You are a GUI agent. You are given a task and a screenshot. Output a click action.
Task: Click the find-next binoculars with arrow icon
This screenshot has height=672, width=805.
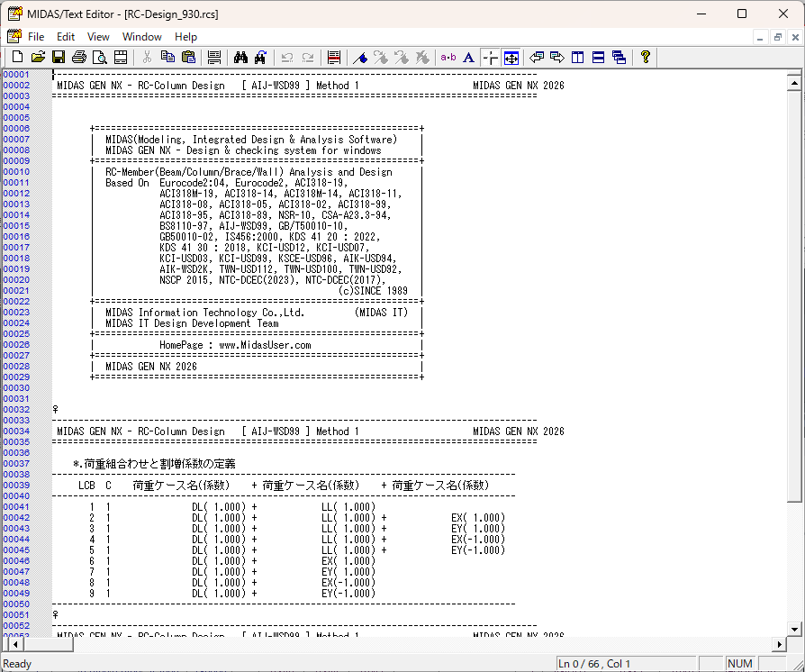click(x=260, y=57)
